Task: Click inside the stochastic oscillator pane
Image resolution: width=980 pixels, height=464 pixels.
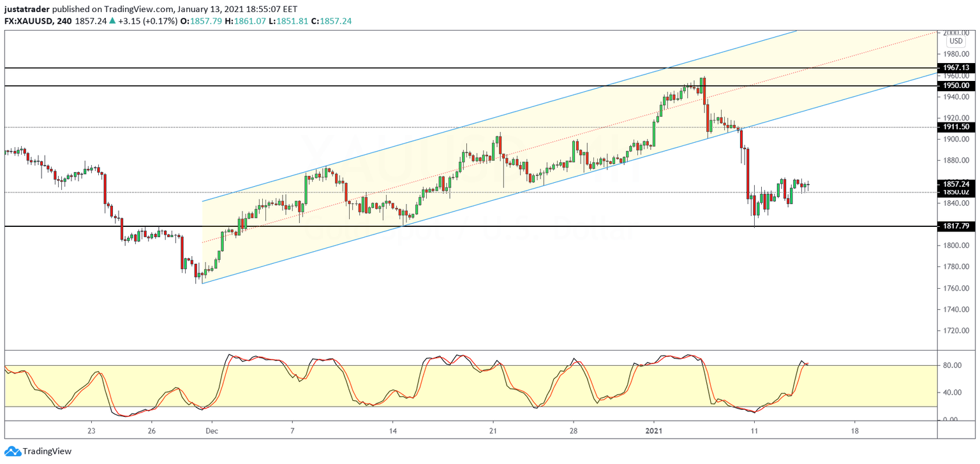Action: (447, 382)
